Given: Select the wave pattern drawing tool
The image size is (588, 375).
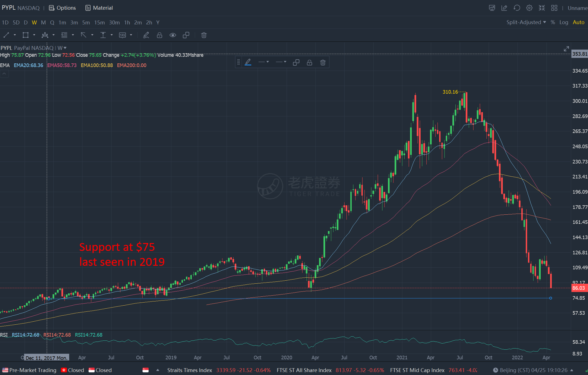Looking at the screenshot, I should [45, 35].
